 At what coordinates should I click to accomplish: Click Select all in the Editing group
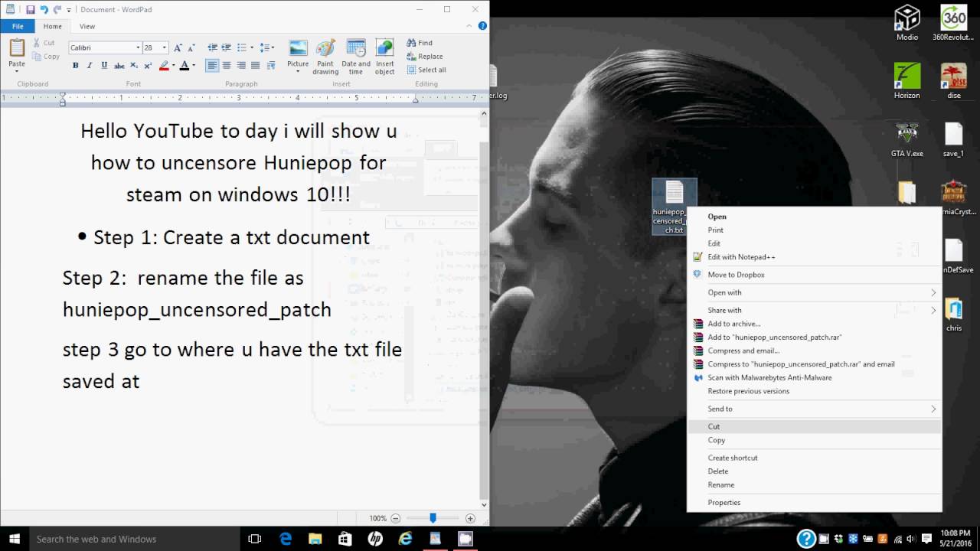coord(426,70)
